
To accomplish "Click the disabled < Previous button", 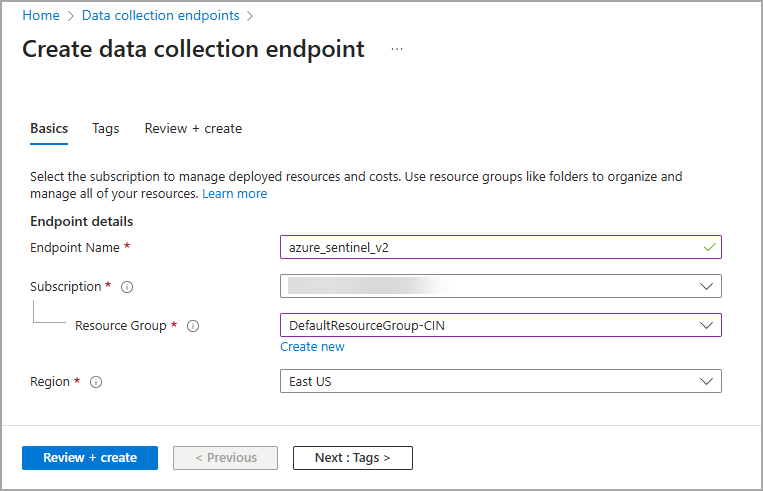I will click(226, 457).
